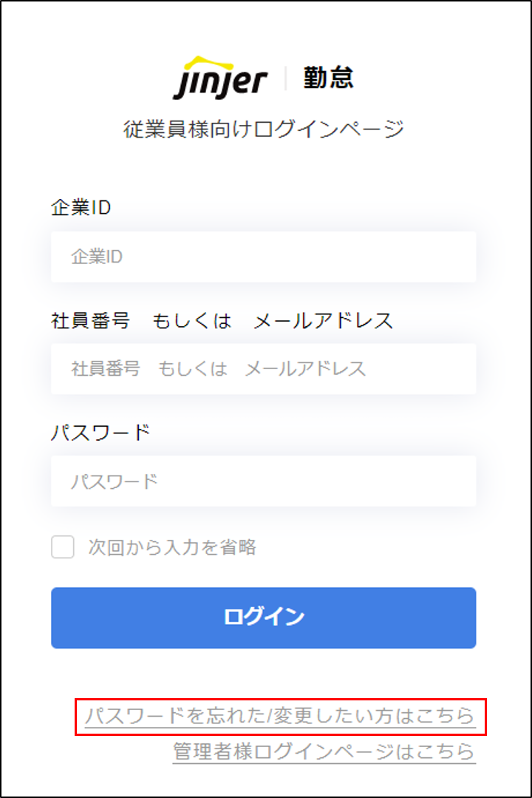Click the メールアドレス placeholder text inside the input

click(305, 368)
